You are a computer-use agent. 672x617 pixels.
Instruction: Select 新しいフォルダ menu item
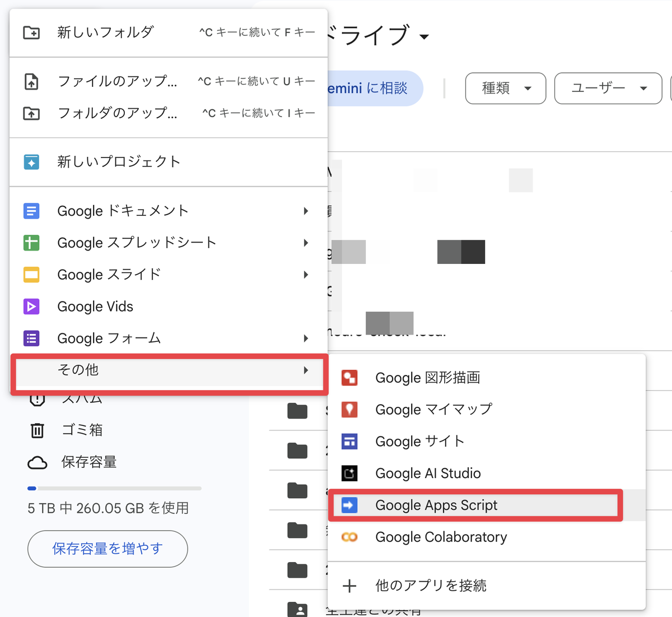click(169, 33)
